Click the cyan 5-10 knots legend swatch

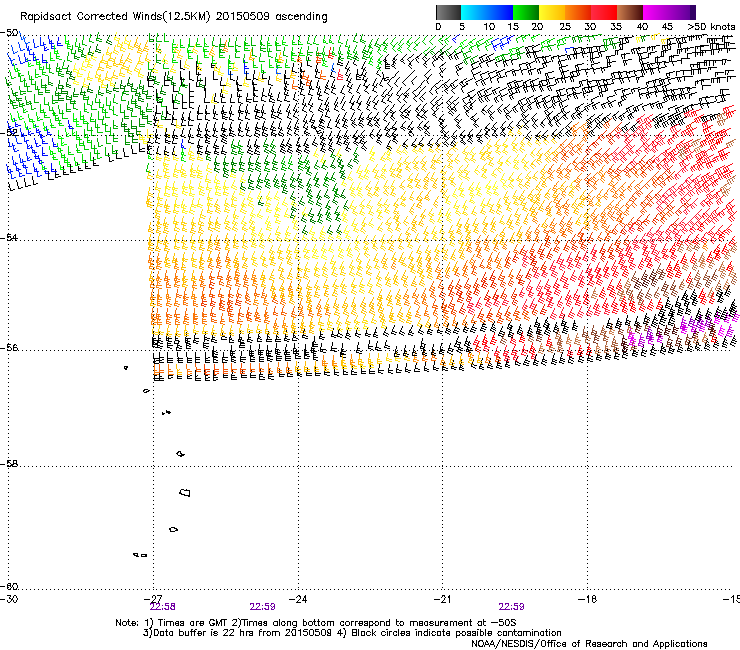pos(474,12)
